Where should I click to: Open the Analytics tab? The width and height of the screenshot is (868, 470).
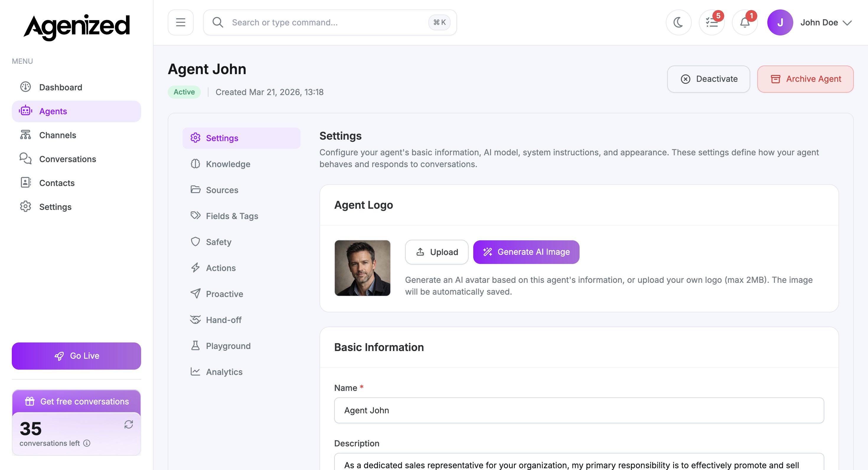coord(241,372)
